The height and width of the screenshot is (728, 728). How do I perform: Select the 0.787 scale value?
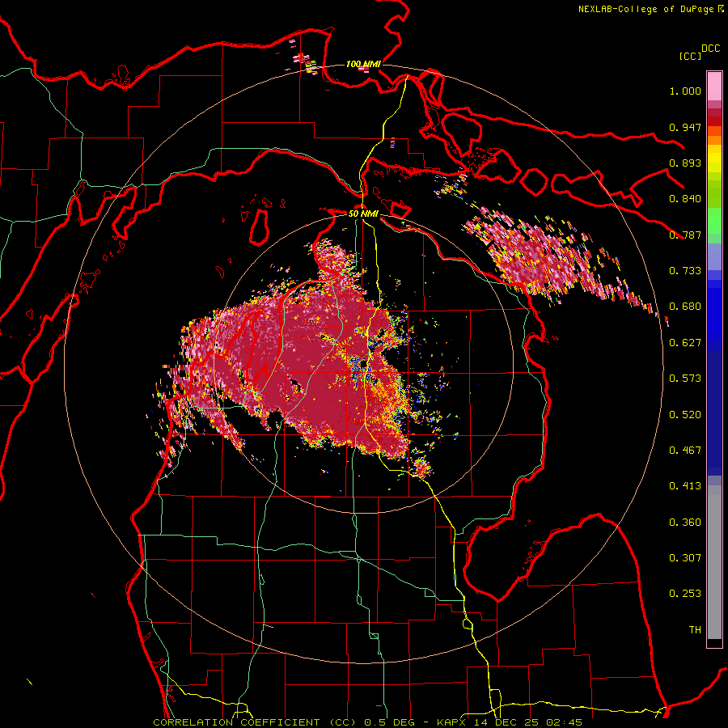click(x=685, y=235)
